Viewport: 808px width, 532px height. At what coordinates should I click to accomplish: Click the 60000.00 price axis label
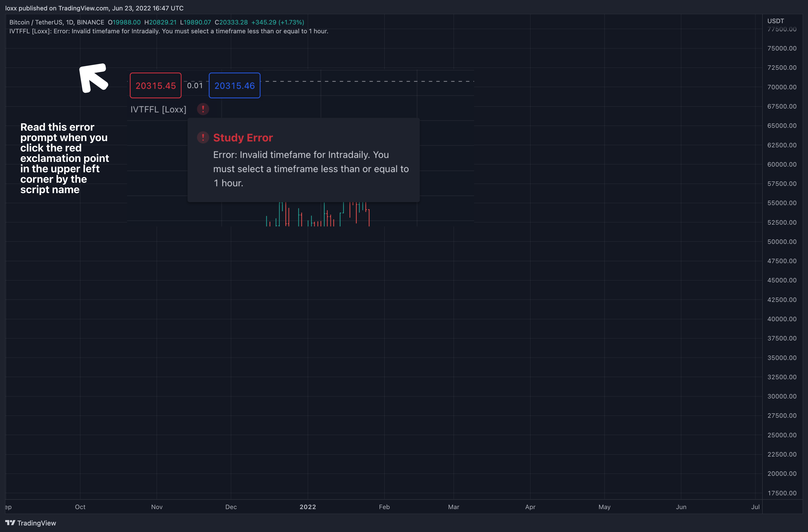(x=782, y=164)
